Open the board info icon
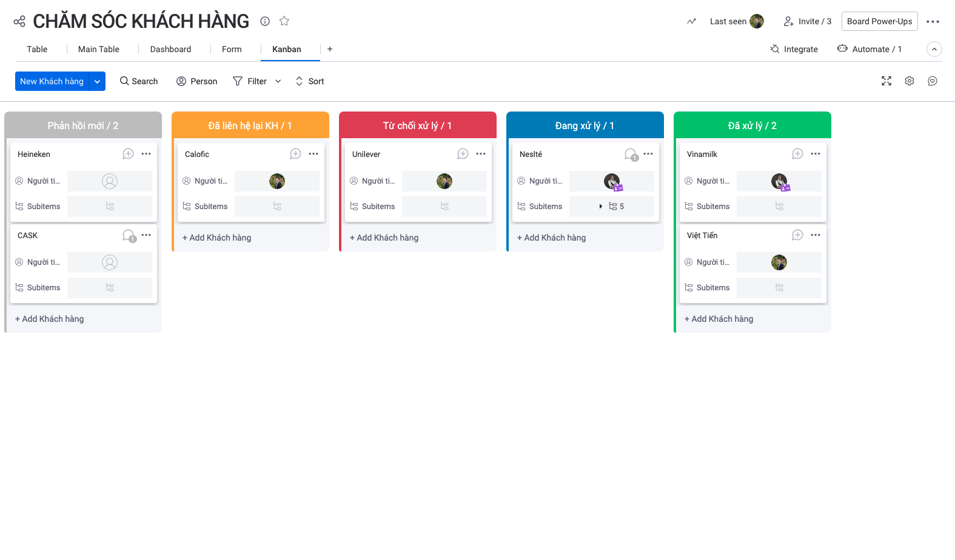The width and height of the screenshot is (955, 560). (265, 21)
